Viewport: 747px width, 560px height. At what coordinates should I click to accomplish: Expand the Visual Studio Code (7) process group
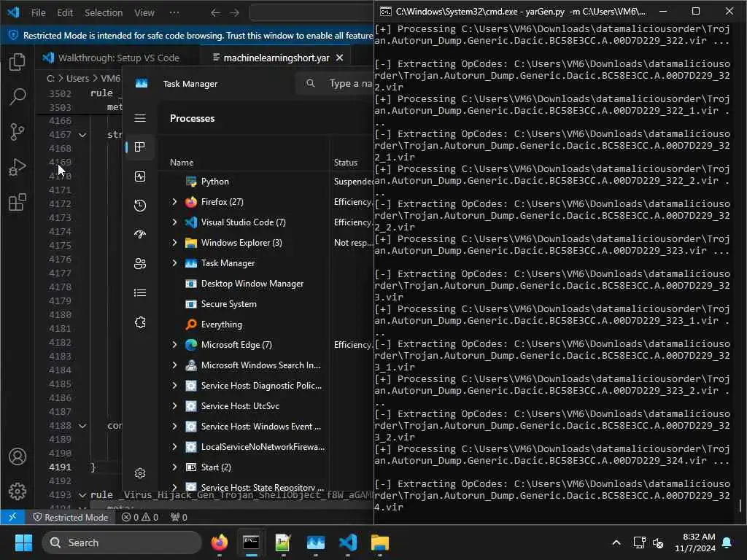click(174, 222)
